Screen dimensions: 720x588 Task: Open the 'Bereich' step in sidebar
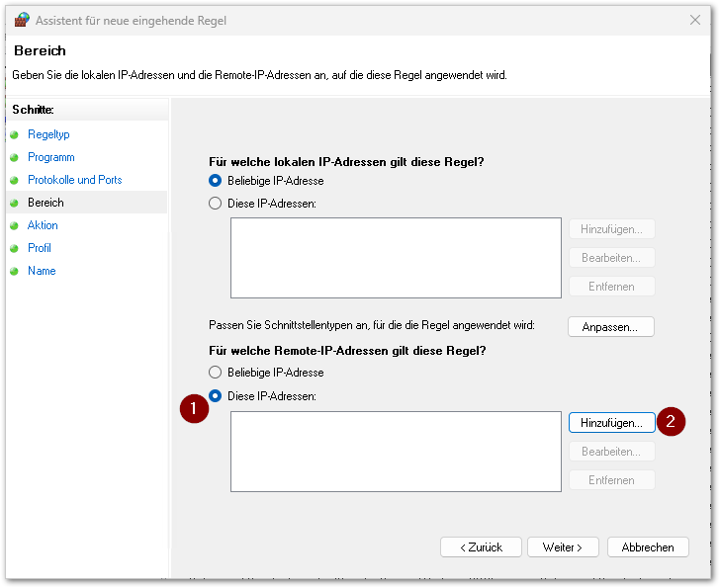45,203
